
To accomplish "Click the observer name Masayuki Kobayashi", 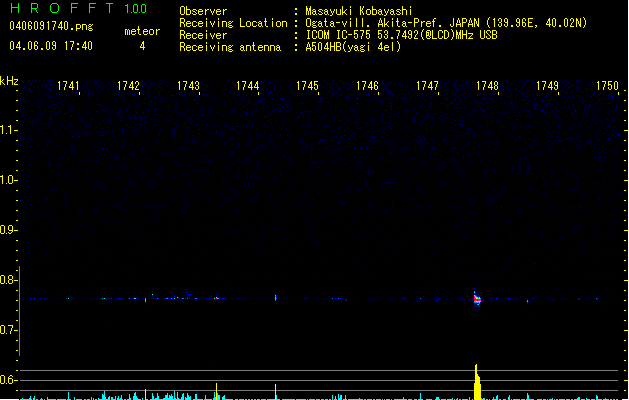I will tap(359, 11).
